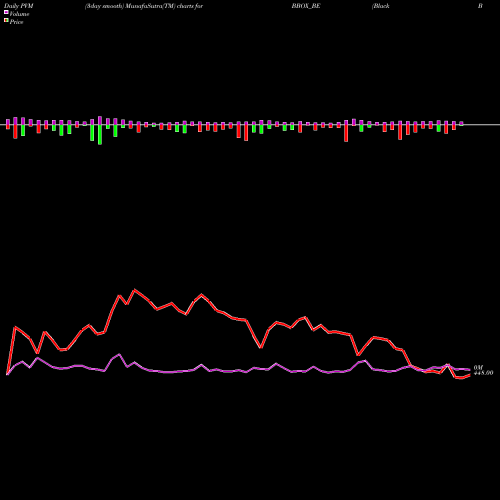Click the Price legend color swatch

pos(6,20)
